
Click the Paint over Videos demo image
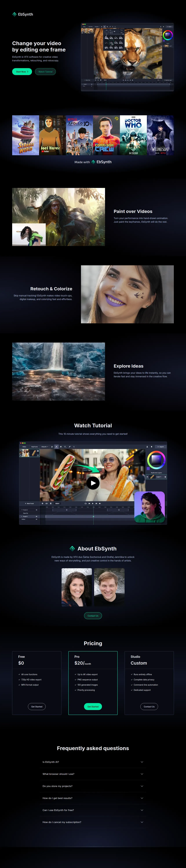[58, 217]
